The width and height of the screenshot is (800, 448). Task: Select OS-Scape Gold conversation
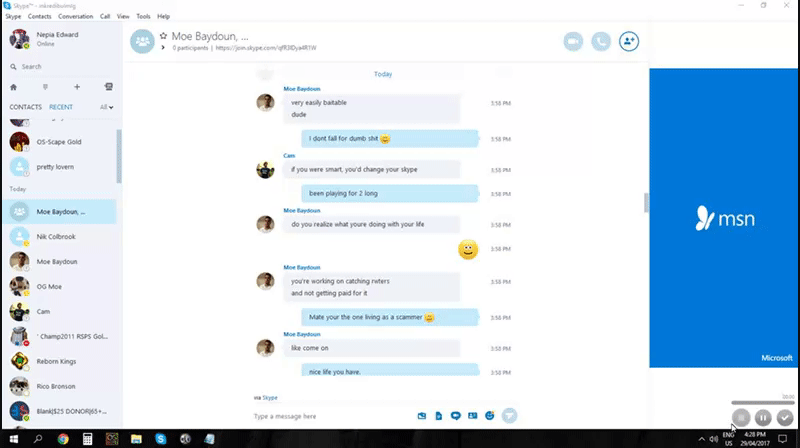59,142
